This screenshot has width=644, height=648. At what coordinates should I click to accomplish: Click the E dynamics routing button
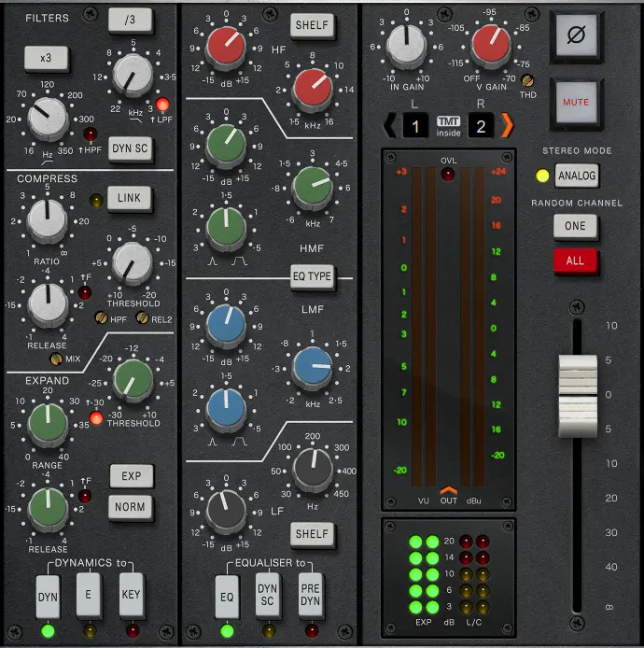[89, 594]
